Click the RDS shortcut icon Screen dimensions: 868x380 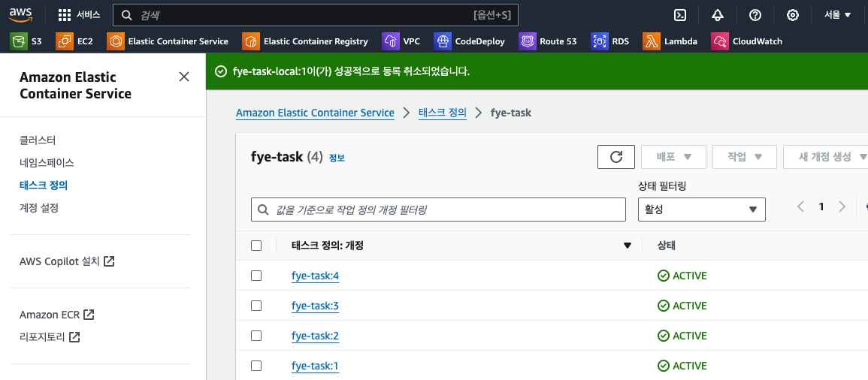coord(600,41)
